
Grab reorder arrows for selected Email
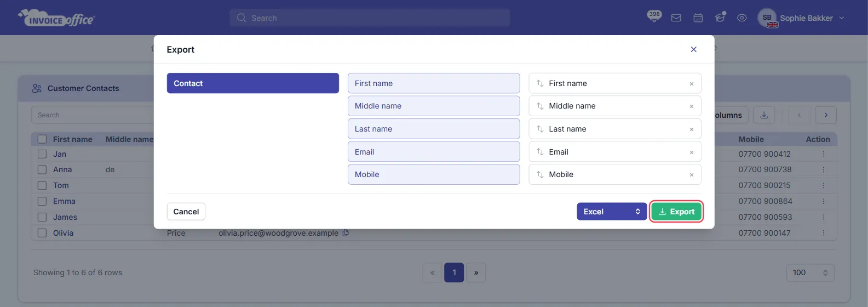540,152
